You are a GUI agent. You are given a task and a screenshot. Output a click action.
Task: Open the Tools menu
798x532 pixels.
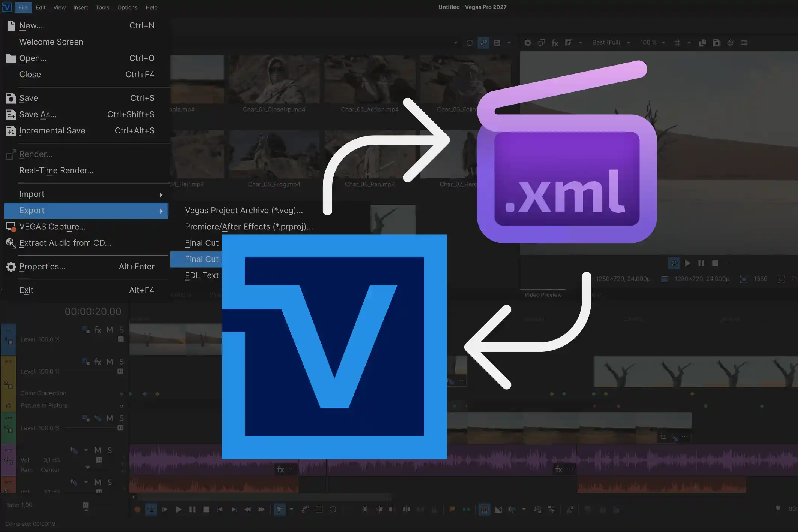[102, 7]
